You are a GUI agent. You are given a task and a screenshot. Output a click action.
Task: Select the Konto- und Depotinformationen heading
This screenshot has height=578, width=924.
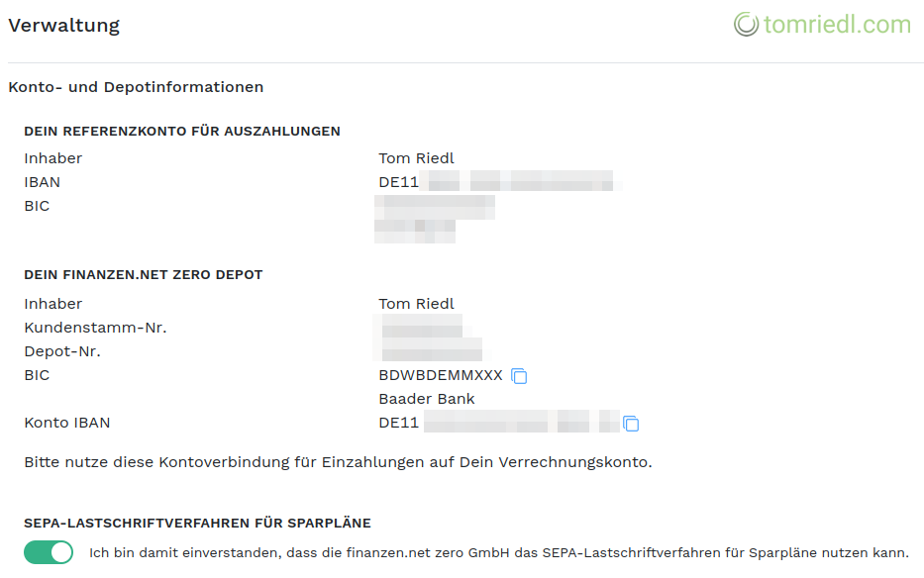(x=136, y=87)
